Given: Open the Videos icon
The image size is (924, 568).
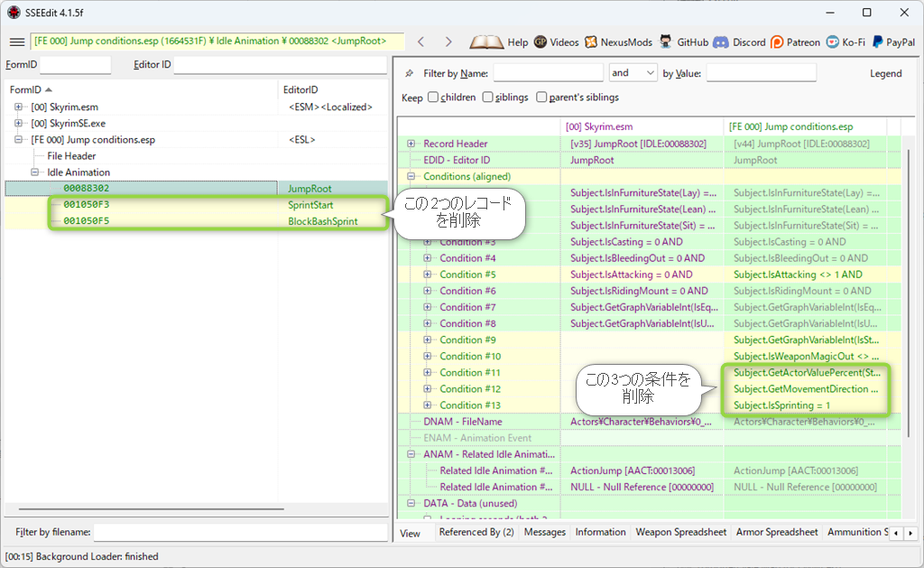Looking at the screenshot, I should point(541,42).
